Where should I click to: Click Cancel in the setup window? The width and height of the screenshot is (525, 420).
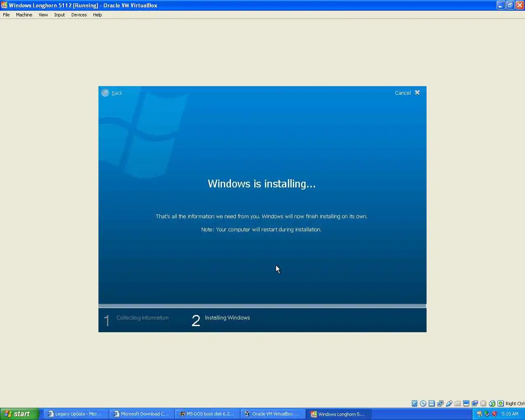403,93
